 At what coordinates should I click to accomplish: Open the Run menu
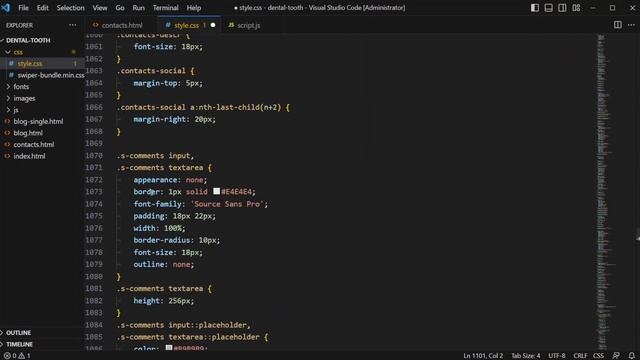tap(138, 8)
